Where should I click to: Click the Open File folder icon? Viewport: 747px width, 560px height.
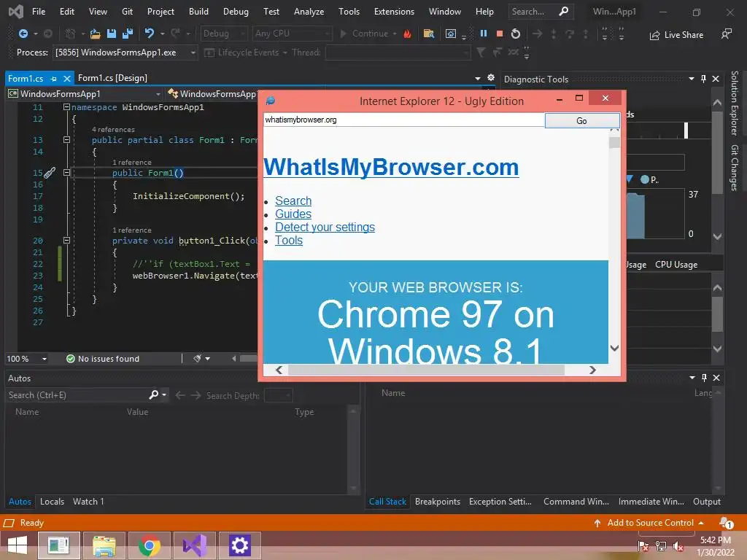click(x=96, y=34)
